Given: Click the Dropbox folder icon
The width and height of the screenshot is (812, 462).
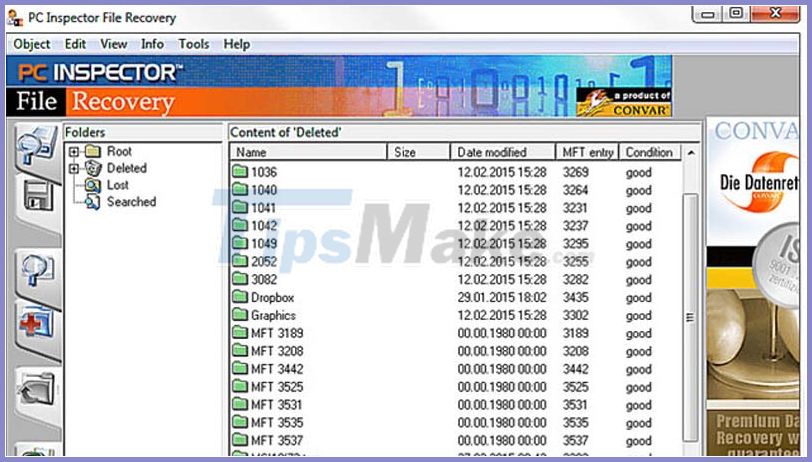Looking at the screenshot, I should 240,297.
